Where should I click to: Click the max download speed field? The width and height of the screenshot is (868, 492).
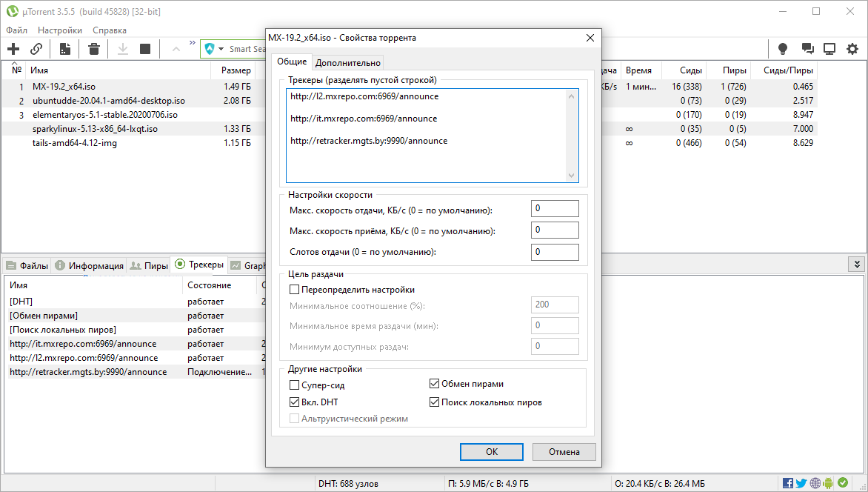555,230
